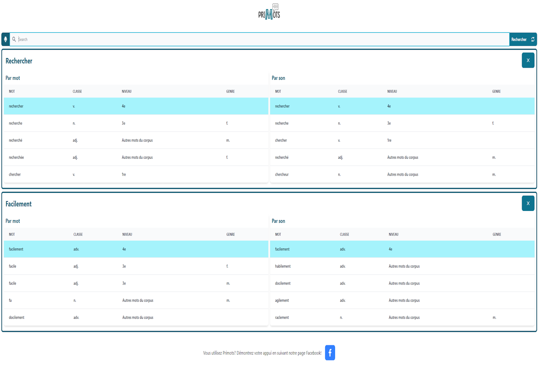Click highlighted "facilement" row under Par mot
The height and width of the screenshot is (392, 538).
click(x=16, y=249)
